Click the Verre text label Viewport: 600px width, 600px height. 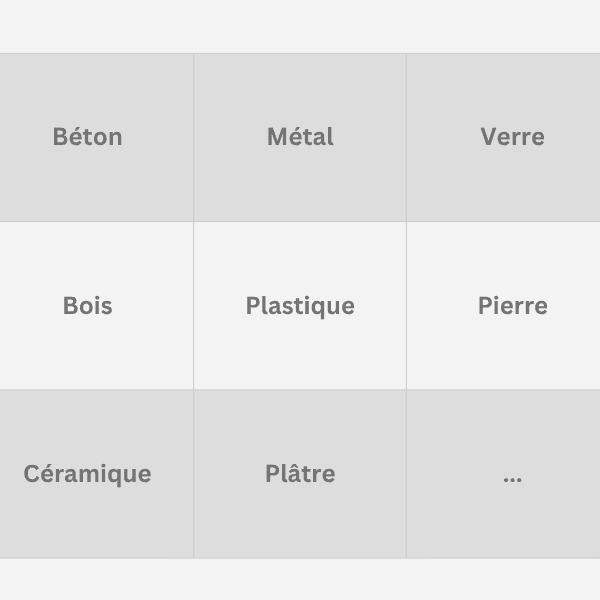click(x=512, y=137)
